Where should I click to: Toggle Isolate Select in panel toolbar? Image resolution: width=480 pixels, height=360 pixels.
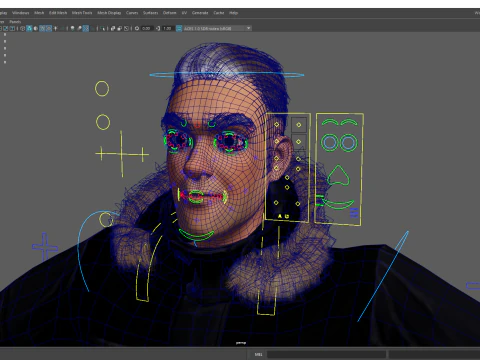[x=103, y=28]
